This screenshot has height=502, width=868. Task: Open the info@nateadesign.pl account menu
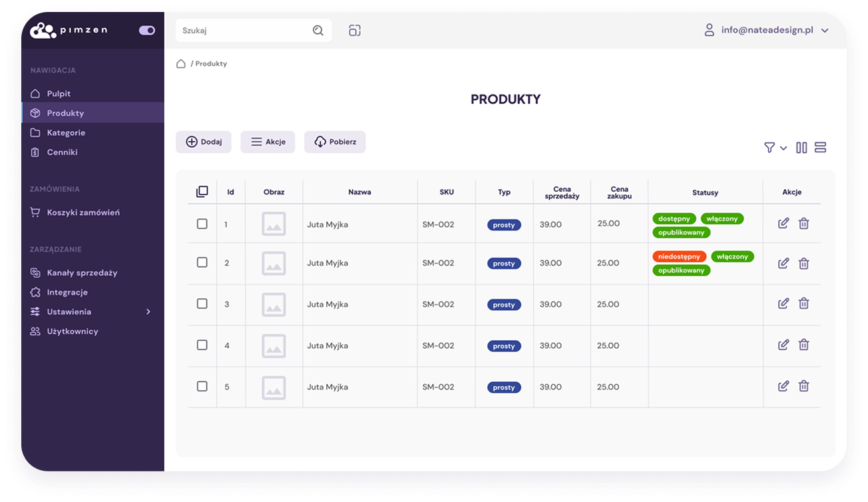pos(766,30)
